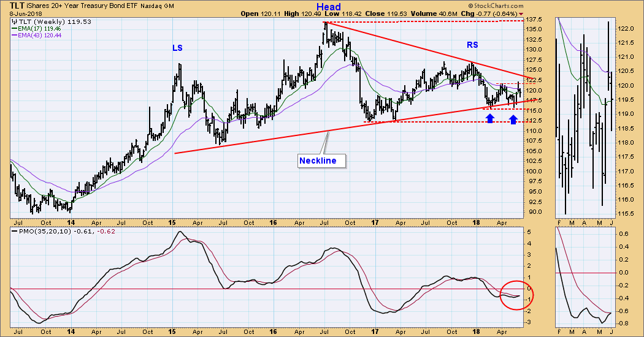Viewport: 644px width, 337px height.
Task: Click the 137.5 price axis label
Action: pyautogui.click(x=533, y=20)
